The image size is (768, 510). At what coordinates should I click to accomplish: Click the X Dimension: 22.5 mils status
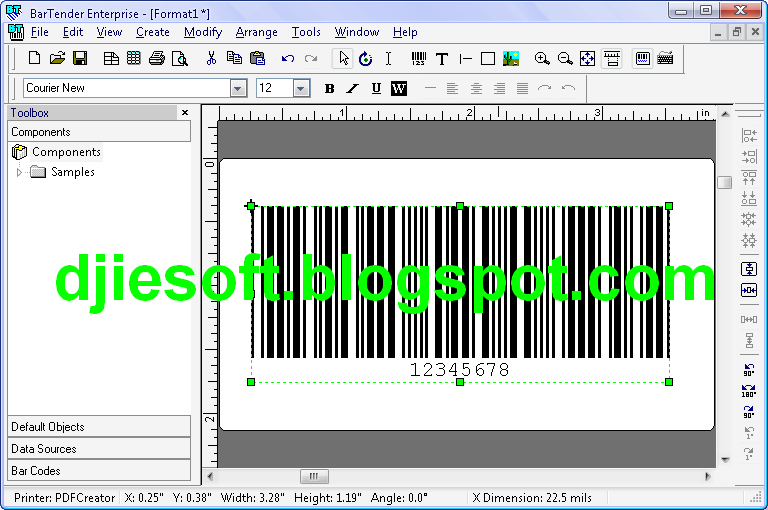coord(532,498)
